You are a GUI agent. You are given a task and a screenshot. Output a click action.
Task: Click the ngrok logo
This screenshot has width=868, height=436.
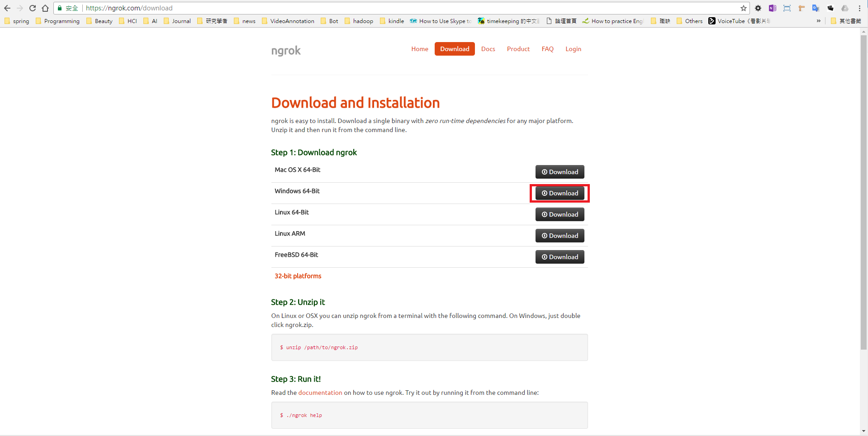point(286,50)
